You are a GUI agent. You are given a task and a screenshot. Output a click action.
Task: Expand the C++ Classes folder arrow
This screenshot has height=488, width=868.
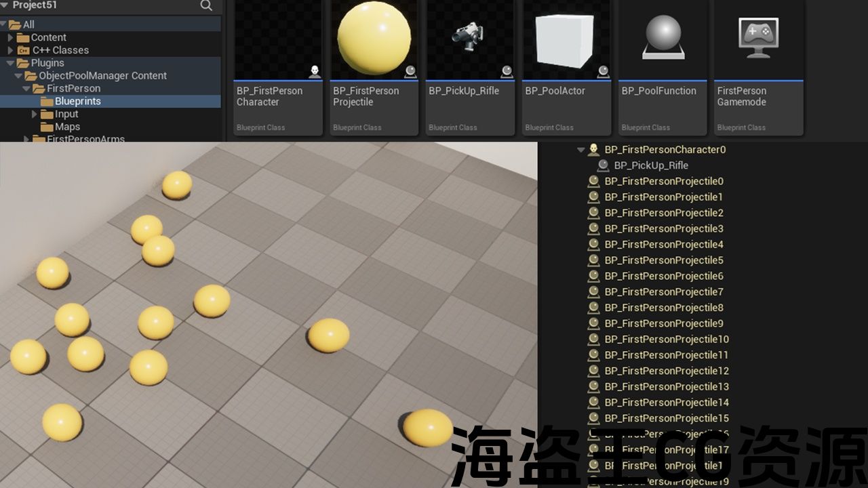click(x=10, y=50)
